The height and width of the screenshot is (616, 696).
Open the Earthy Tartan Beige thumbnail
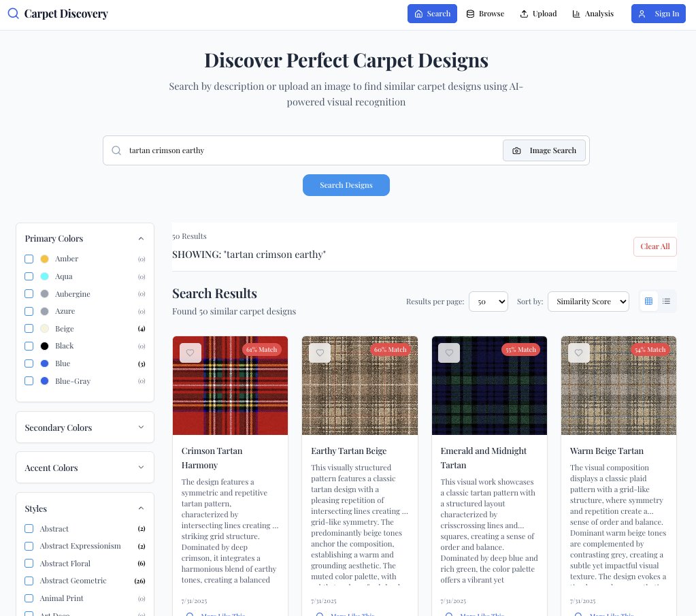coord(360,385)
